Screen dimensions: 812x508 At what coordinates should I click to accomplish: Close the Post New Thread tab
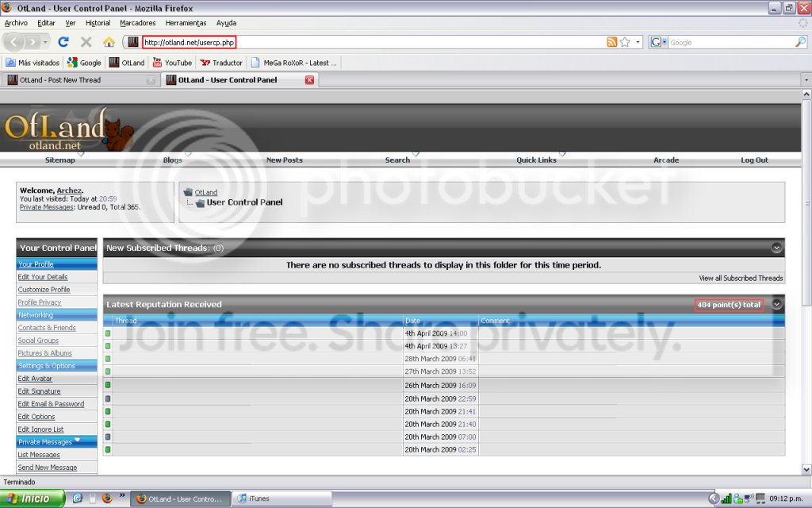click(151, 80)
